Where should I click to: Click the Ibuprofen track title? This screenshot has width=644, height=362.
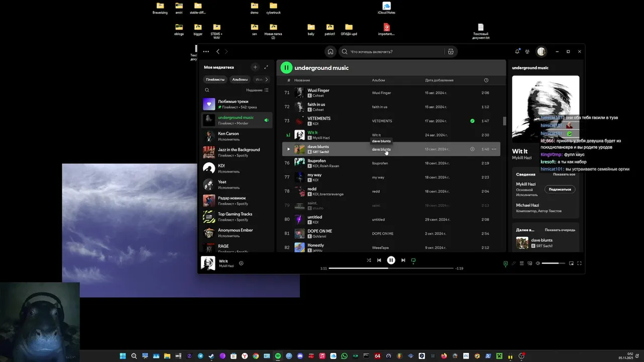pos(317,161)
